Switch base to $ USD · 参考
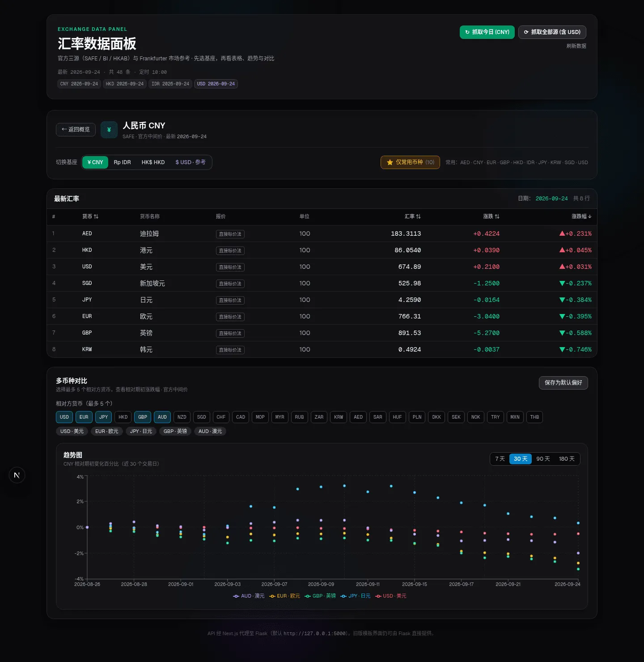Image resolution: width=644 pixels, height=662 pixels. pyautogui.click(x=191, y=162)
